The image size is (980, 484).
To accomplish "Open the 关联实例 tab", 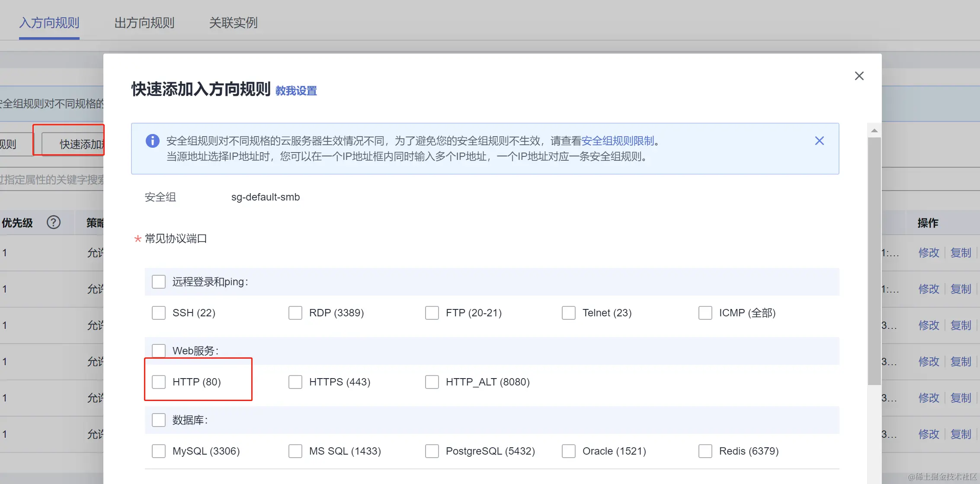I will click(233, 22).
